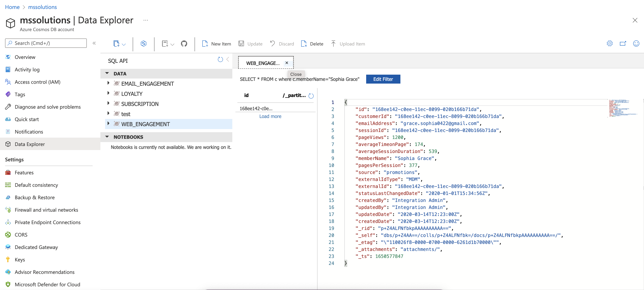
Task: Click the /_partit... column header
Action: [294, 95]
